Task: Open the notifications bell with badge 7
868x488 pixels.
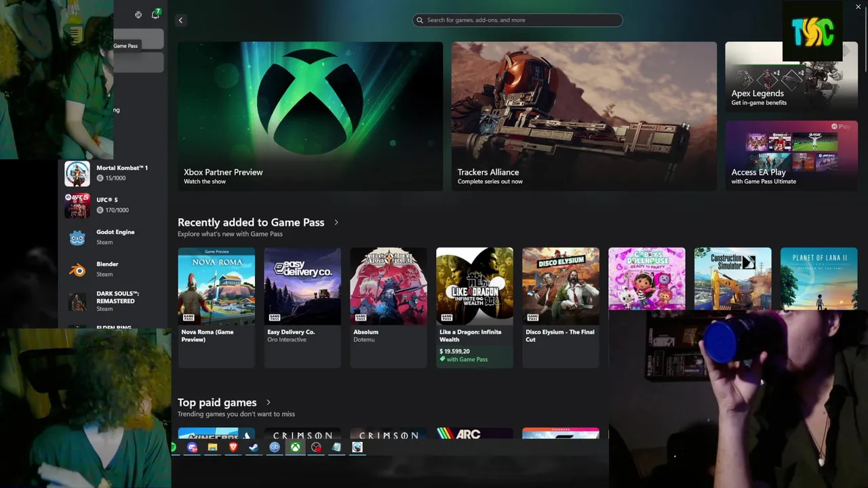Action: [x=155, y=14]
